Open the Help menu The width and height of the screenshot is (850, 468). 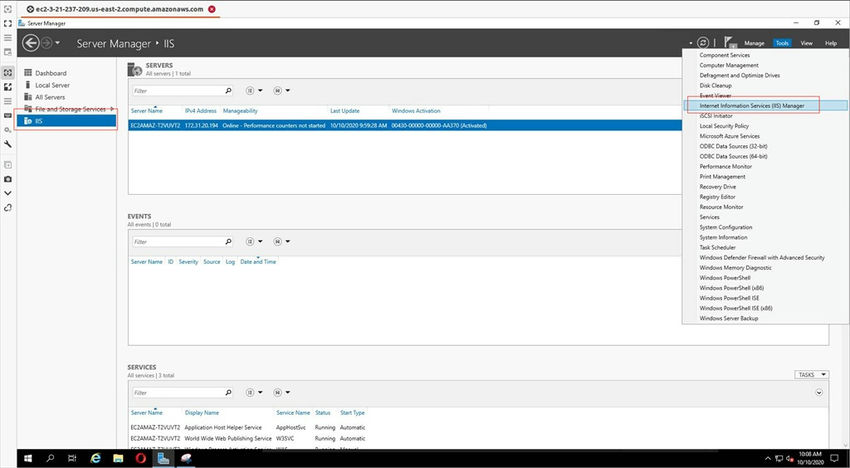[x=831, y=43]
